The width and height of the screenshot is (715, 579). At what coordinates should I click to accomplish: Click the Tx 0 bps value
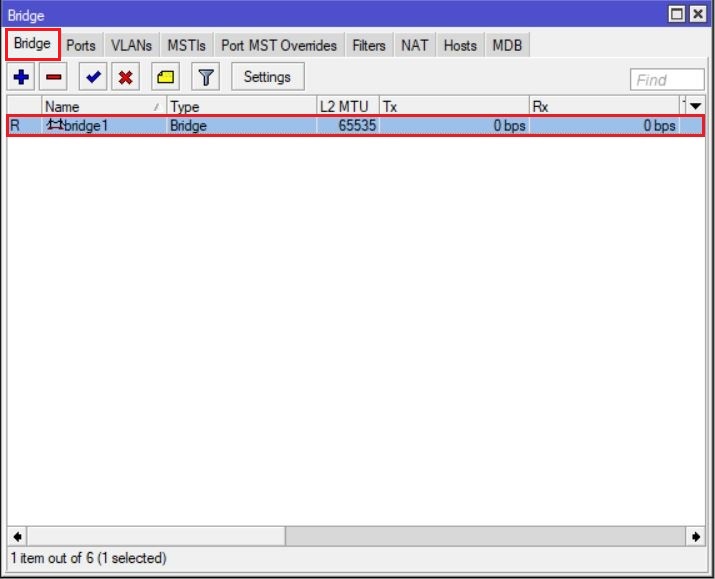[509, 125]
